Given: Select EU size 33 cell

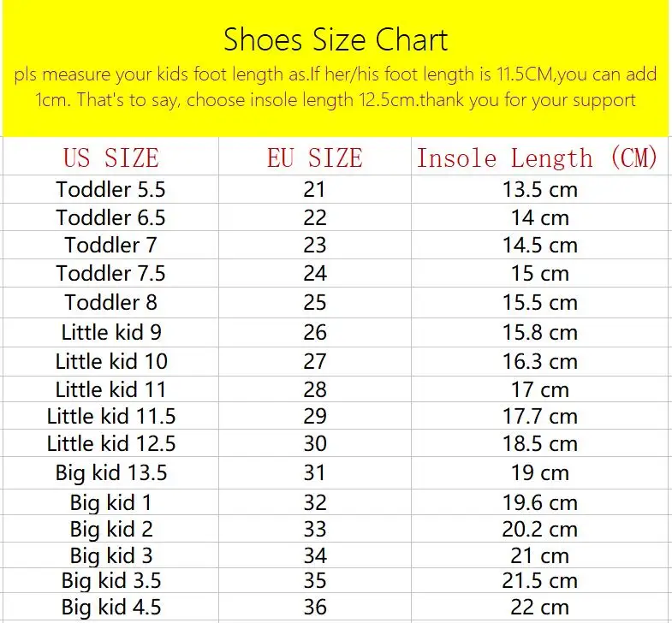Looking at the screenshot, I should pos(315,529).
